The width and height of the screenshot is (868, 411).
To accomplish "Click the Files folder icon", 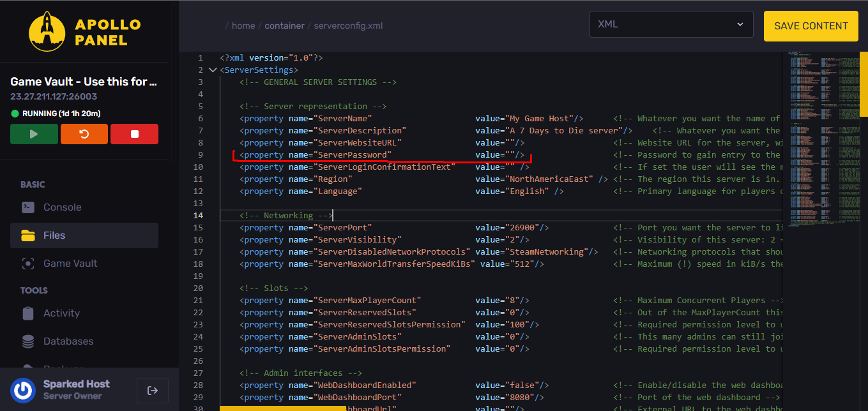I will tap(28, 235).
